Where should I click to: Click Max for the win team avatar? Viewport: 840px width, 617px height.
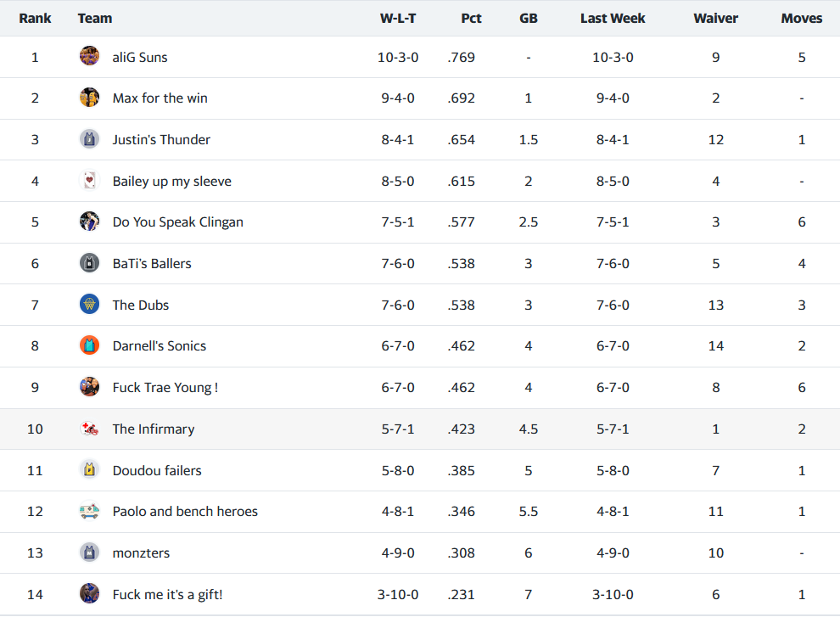89,98
